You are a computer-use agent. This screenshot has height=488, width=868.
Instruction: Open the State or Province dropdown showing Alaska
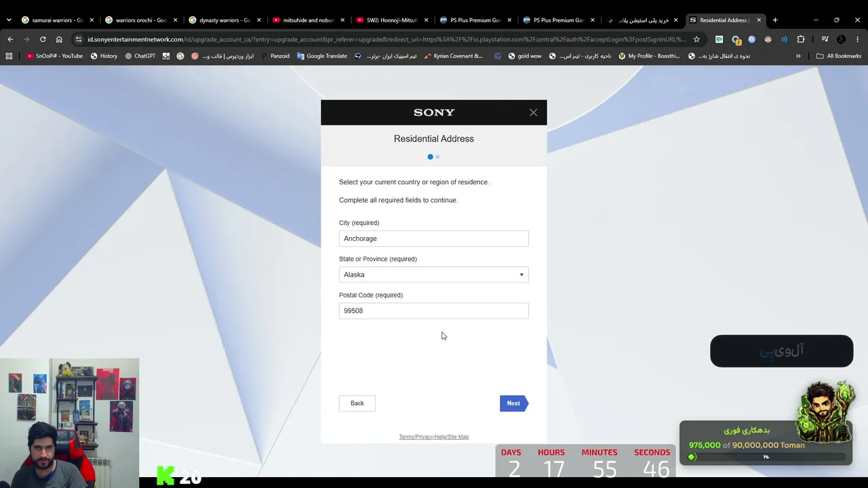coord(433,274)
